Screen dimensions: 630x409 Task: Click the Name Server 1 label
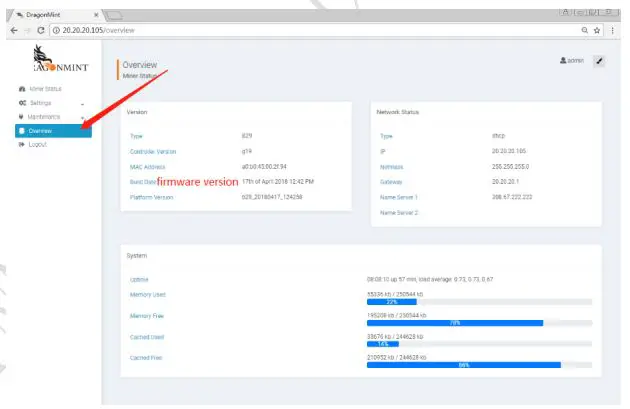tap(399, 197)
